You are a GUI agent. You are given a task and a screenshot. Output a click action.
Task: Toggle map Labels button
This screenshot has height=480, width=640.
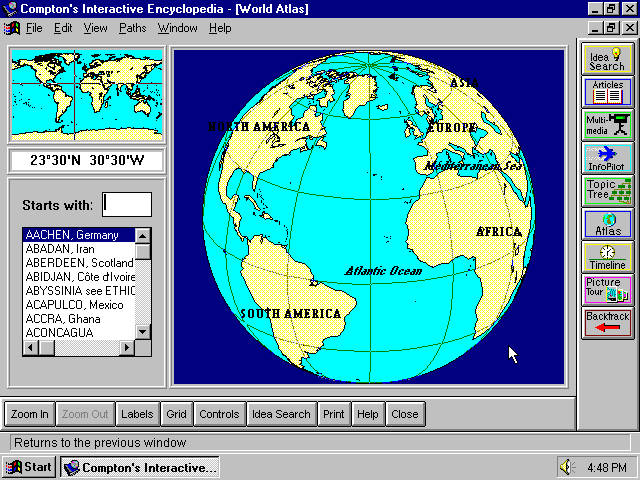137,414
